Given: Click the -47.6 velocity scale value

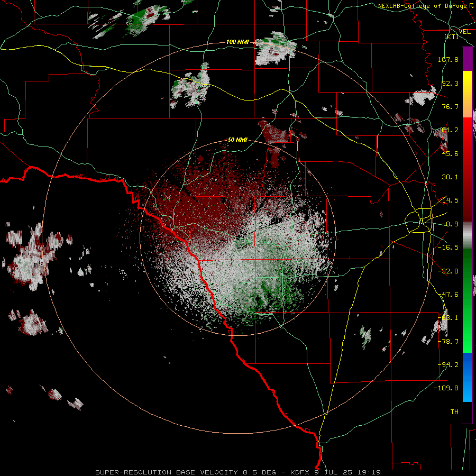Looking at the screenshot, I should 448,295.
